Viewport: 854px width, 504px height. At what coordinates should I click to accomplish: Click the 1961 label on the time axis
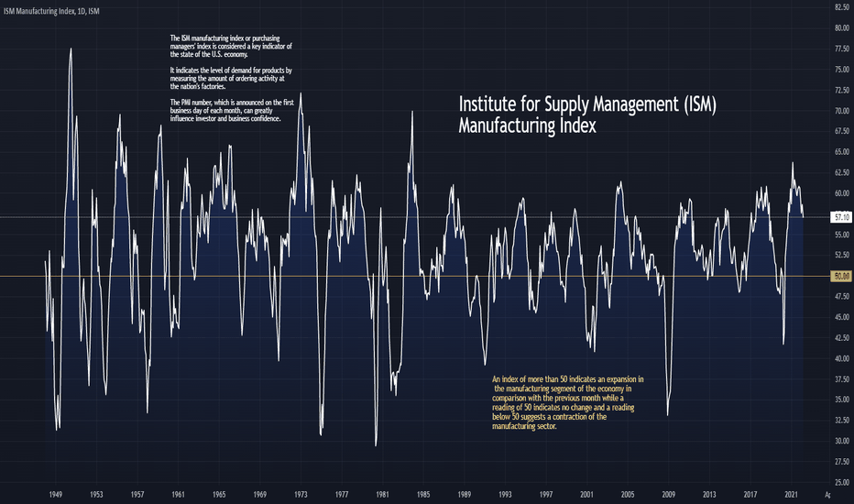click(178, 495)
